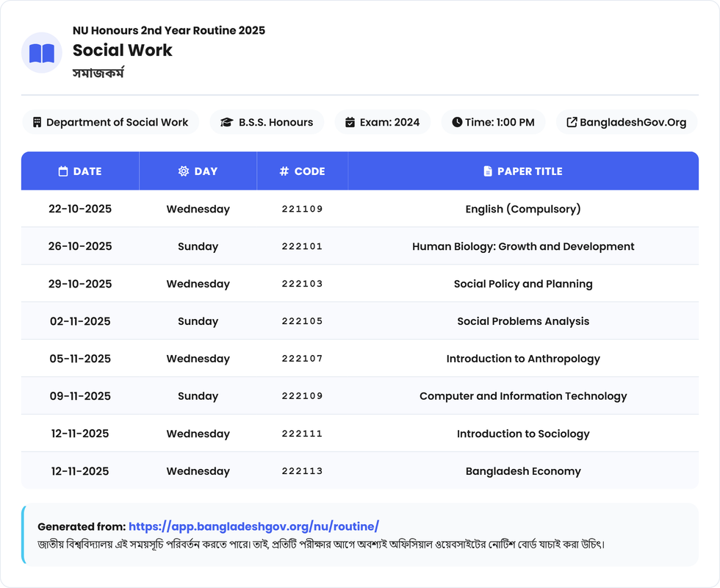
Task: Click the gear icon in DAY header
Action: [x=184, y=171]
